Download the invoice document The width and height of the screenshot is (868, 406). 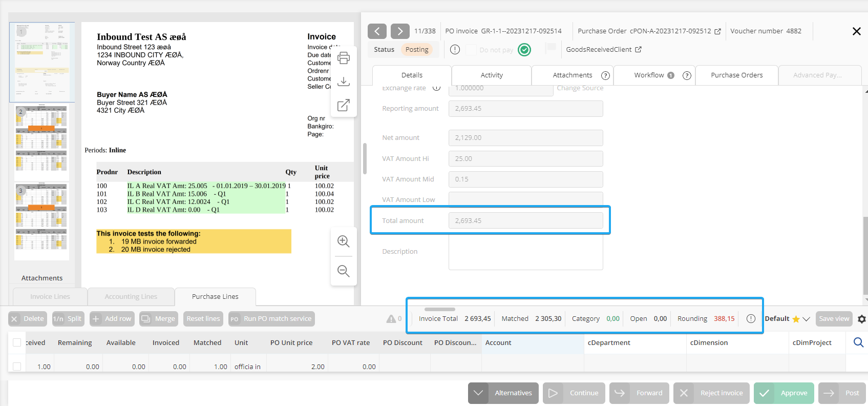tap(344, 82)
